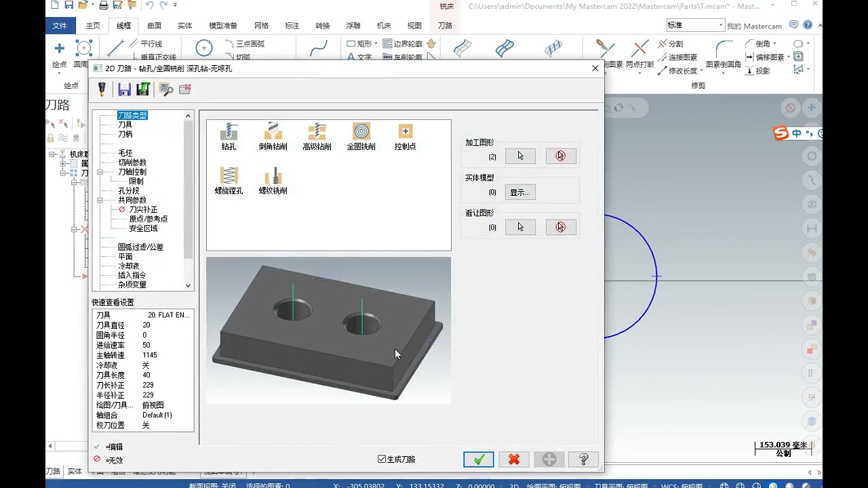The image size is (868, 488).
Task: Switch to the 实体 solids ribbon tab
Action: (x=185, y=26)
